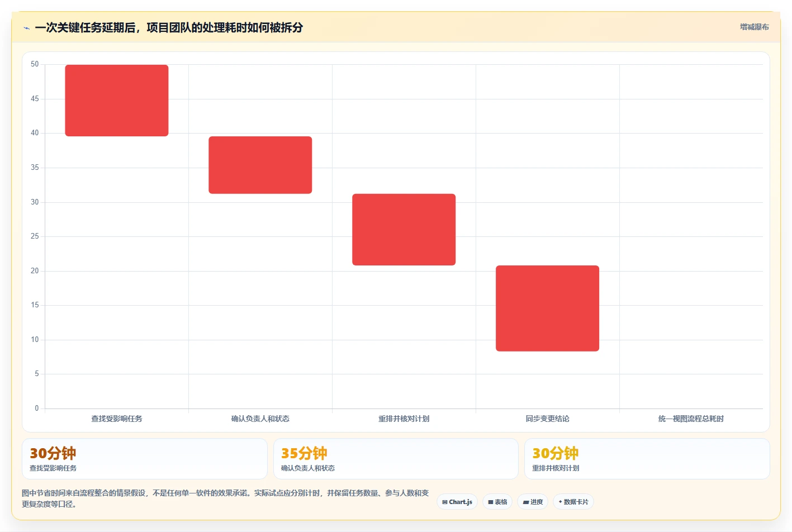Click the y-axis value 0

[37, 408]
